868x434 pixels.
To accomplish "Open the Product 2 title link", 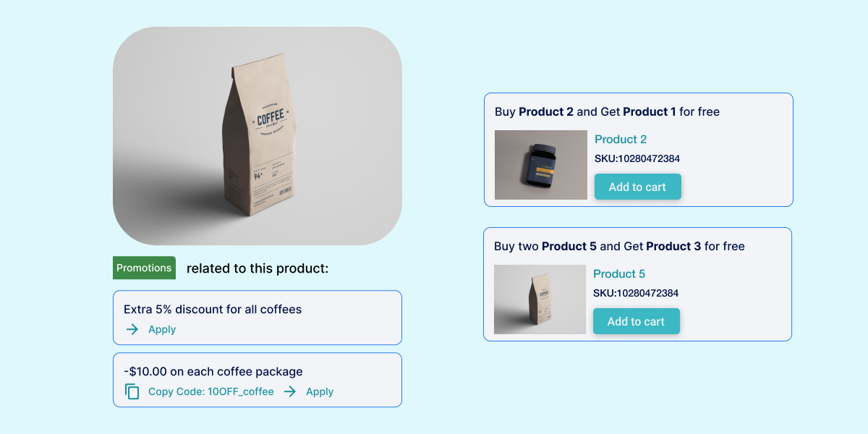I will click(621, 139).
